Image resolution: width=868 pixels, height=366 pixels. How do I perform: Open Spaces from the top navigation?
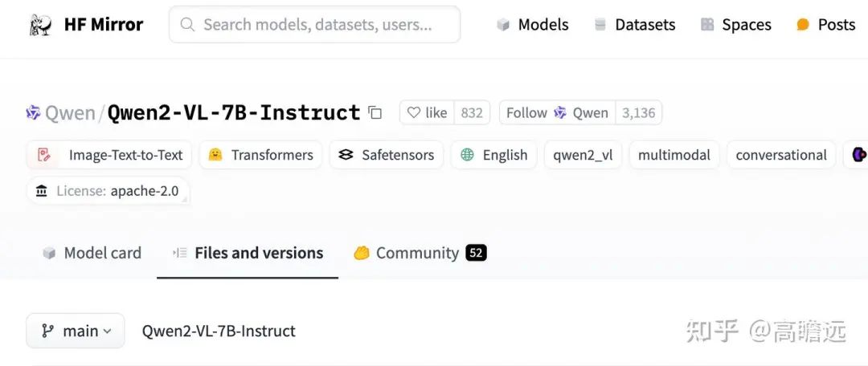[735, 24]
